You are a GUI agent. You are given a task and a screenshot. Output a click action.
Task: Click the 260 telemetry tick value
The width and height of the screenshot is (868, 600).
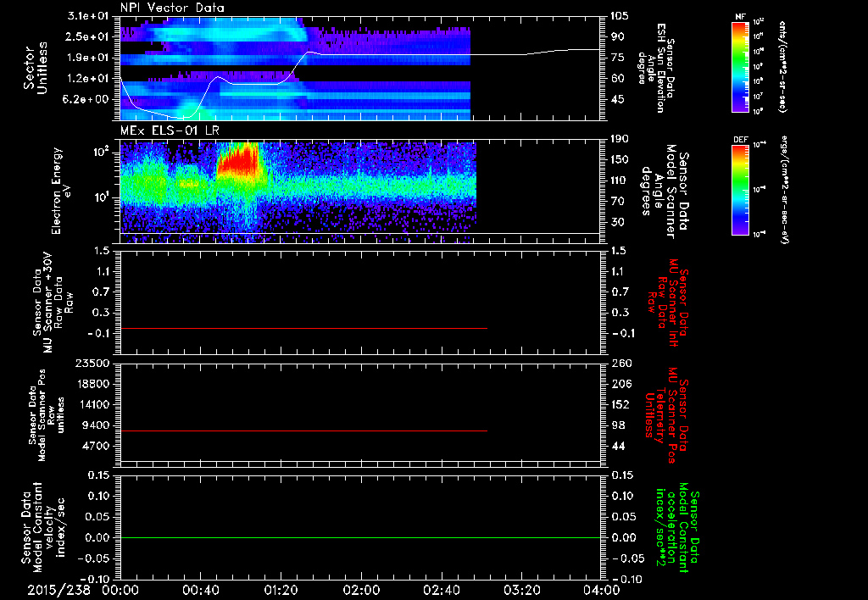pyautogui.click(x=620, y=363)
